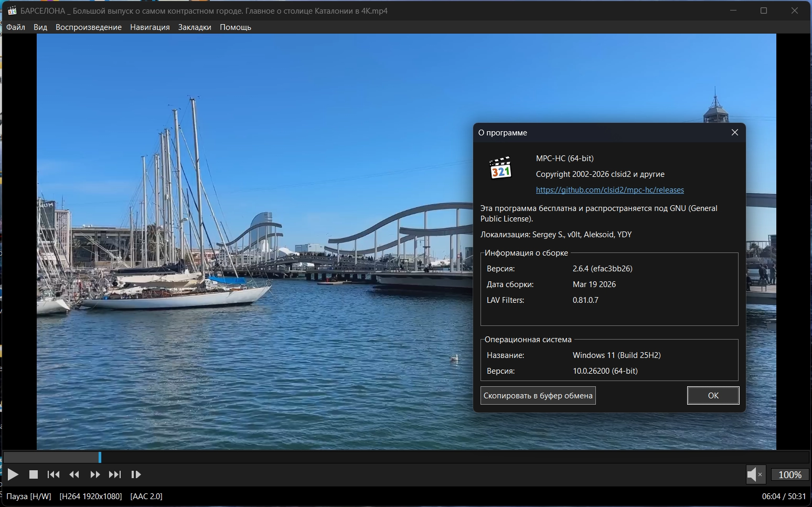The image size is (812, 507).
Task: Skip to the next file
Action: pos(115,474)
